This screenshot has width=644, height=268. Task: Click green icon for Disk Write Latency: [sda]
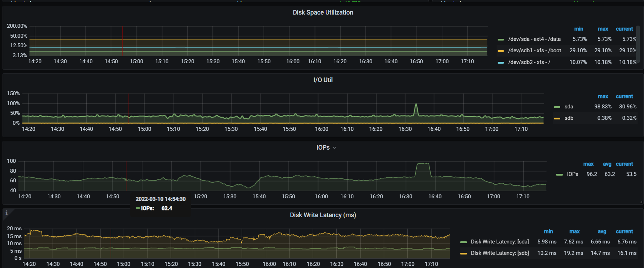(x=463, y=242)
